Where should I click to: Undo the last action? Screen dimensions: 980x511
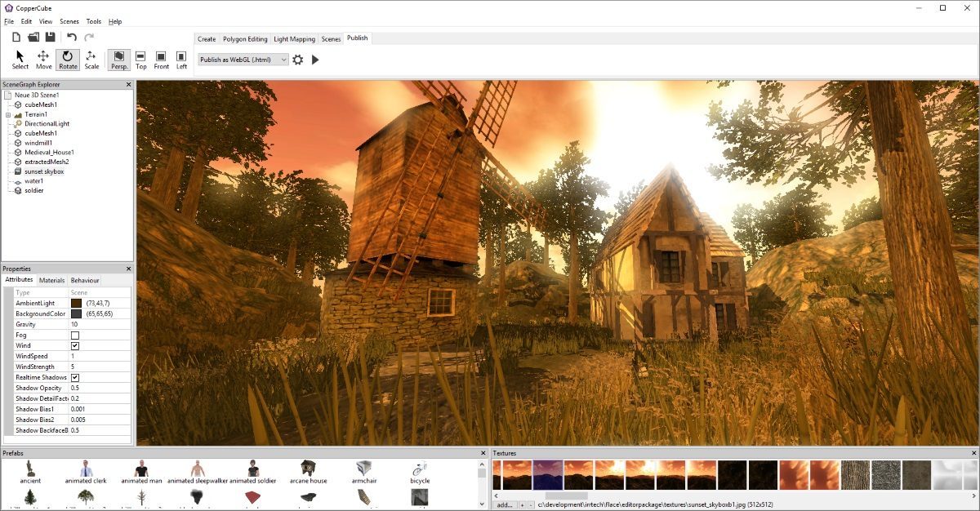tap(72, 37)
